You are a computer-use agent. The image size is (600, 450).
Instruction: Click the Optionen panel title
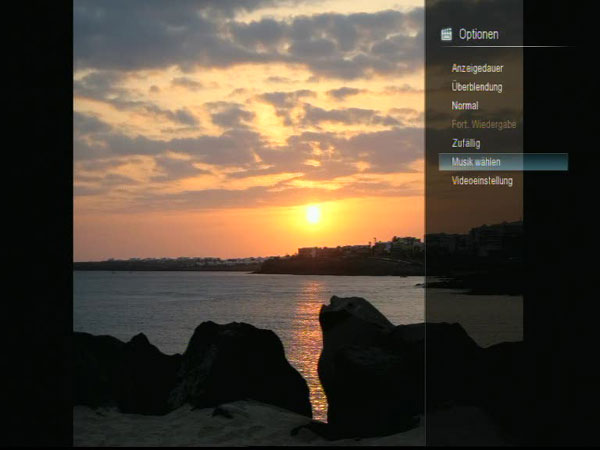point(479,34)
